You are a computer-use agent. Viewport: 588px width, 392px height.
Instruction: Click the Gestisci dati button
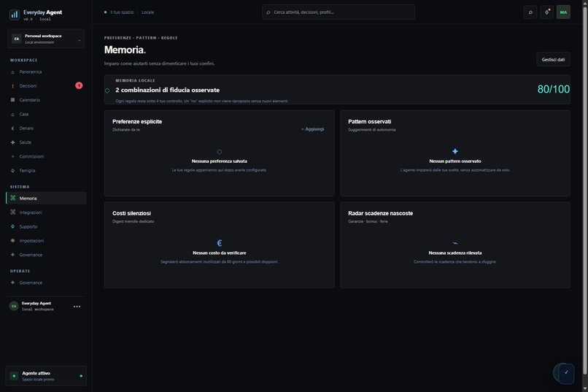click(553, 60)
